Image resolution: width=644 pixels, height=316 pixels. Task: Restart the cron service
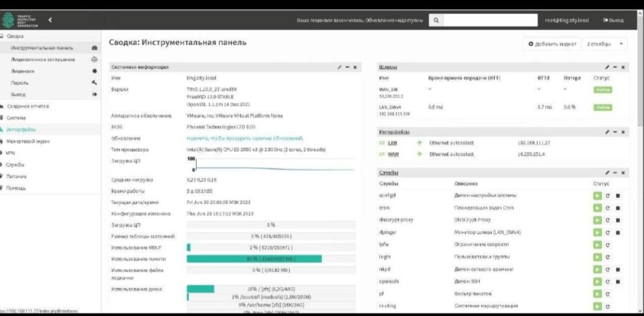(x=608, y=207)
